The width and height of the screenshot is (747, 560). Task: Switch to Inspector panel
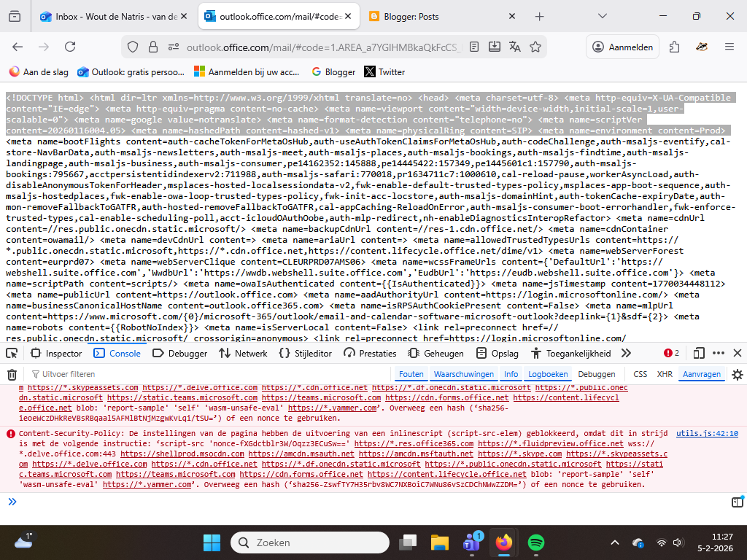pyautogui.click(x=56, y=354)
